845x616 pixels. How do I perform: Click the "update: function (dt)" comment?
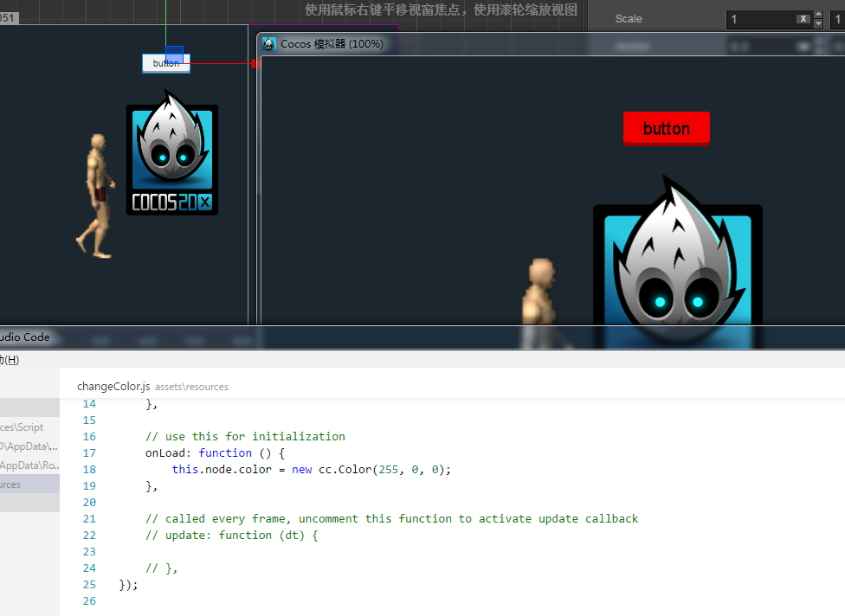click(232, 536)
